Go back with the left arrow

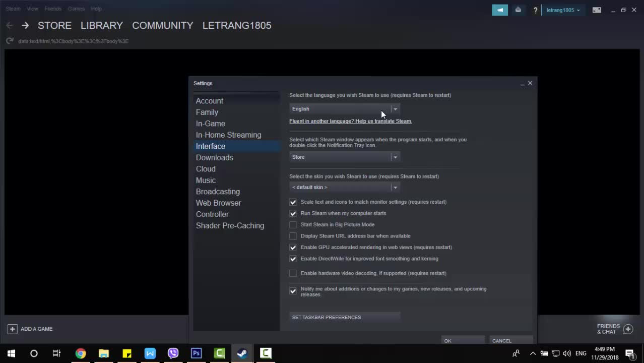click(10, 25)
